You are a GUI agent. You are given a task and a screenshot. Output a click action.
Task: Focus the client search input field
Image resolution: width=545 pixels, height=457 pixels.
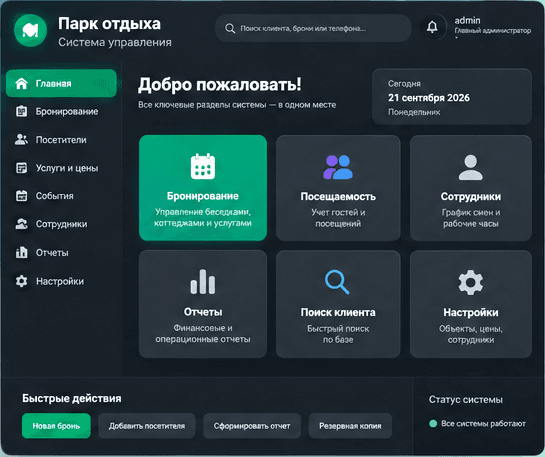pos(313,28)
